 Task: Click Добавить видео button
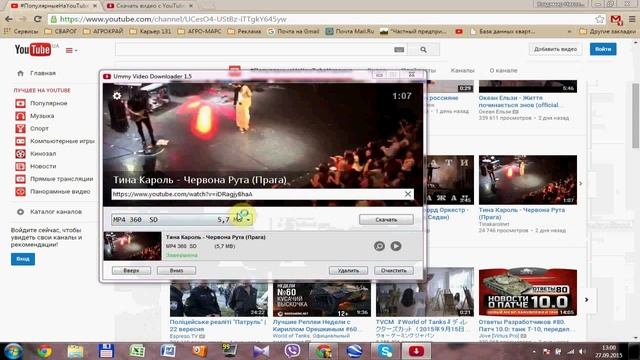point(555,49)
